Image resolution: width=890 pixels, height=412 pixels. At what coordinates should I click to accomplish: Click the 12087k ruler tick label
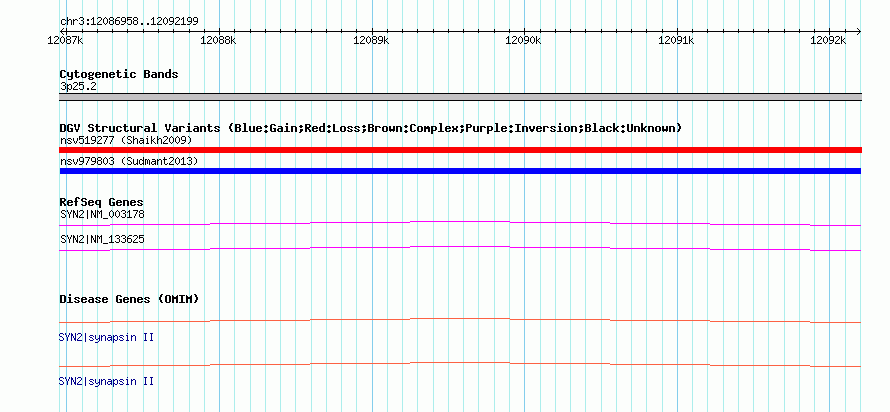(x=66, y=41)
